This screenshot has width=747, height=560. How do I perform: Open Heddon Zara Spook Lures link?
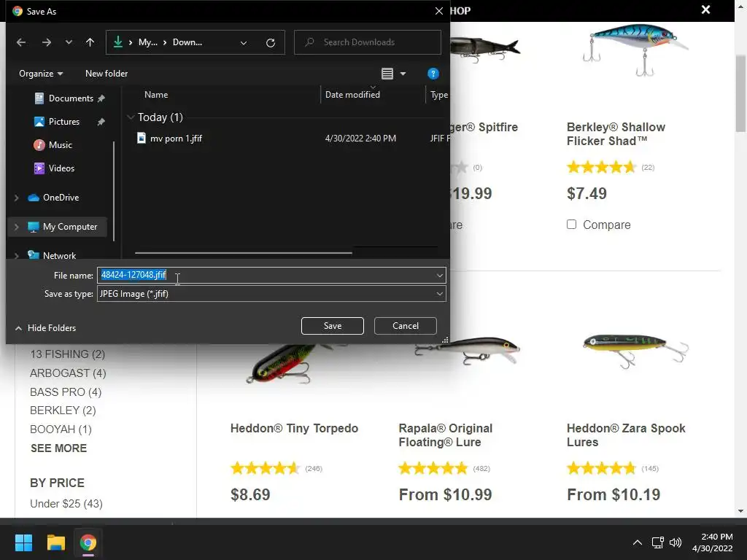coord(626,435)
